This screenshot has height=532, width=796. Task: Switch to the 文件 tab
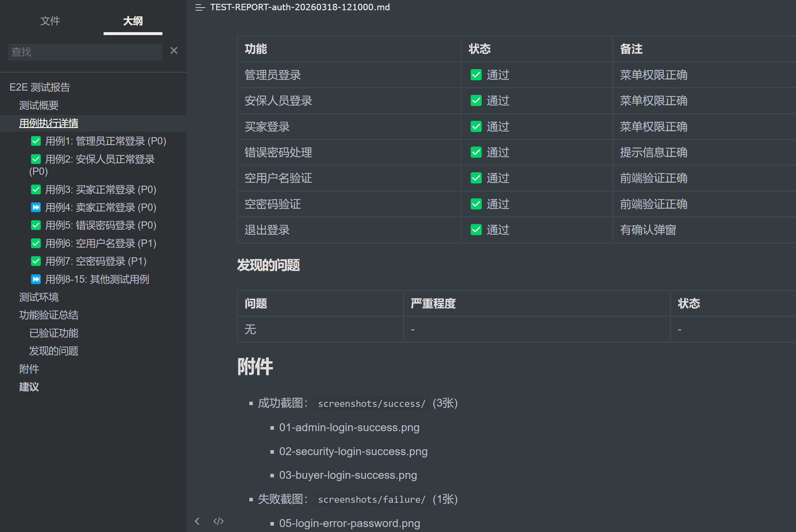click(50, 21)
